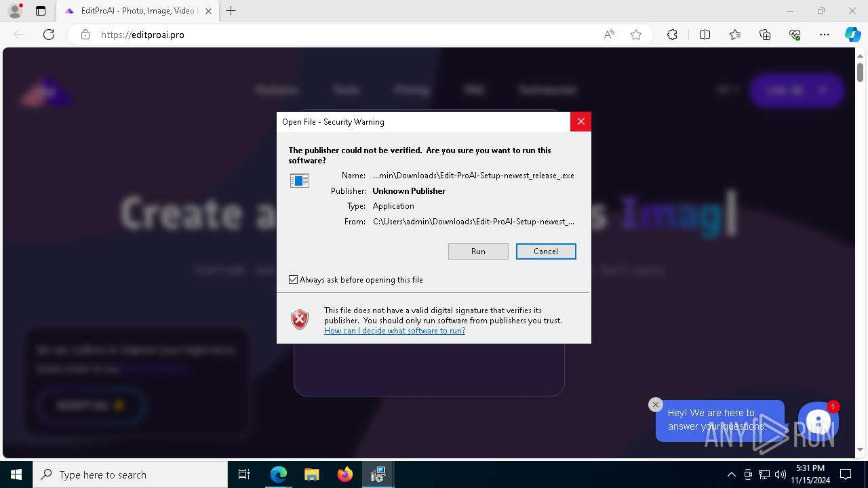Launch Microsoft Edge from taskbar

click(x=279, y=474)
